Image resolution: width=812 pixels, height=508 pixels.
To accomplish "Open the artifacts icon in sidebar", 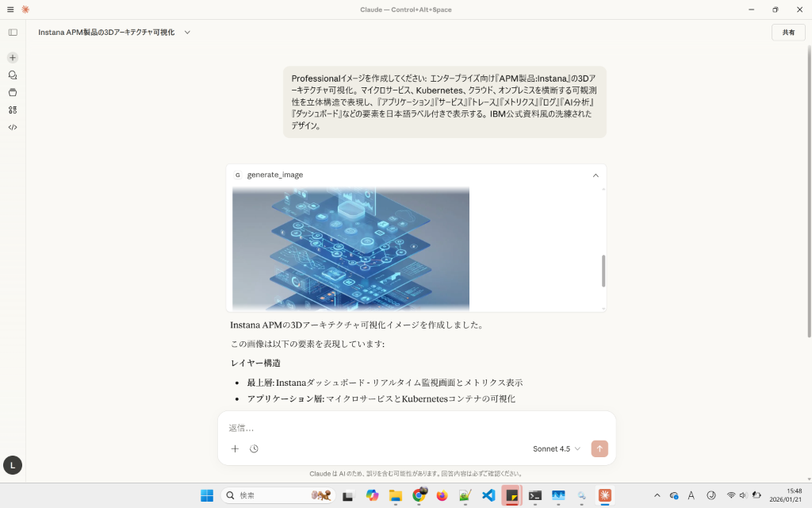I will click(x=13, y=110).
